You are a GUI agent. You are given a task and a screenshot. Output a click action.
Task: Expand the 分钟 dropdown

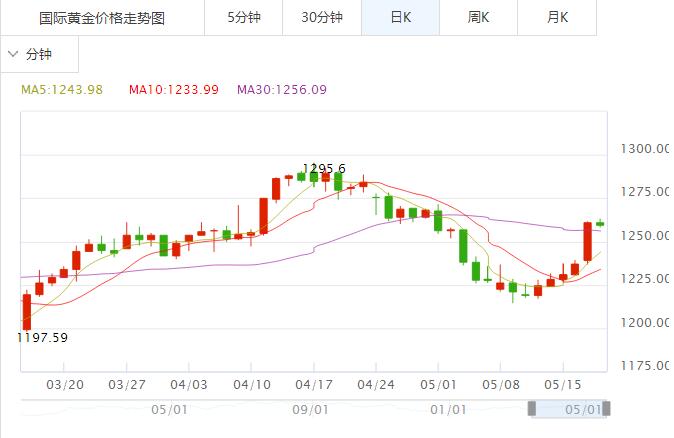coord(39,54)
